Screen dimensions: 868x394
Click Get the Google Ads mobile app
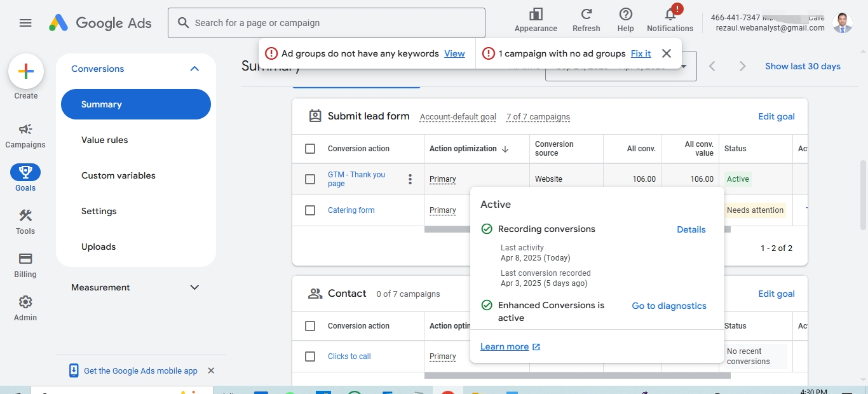[140, 370]
